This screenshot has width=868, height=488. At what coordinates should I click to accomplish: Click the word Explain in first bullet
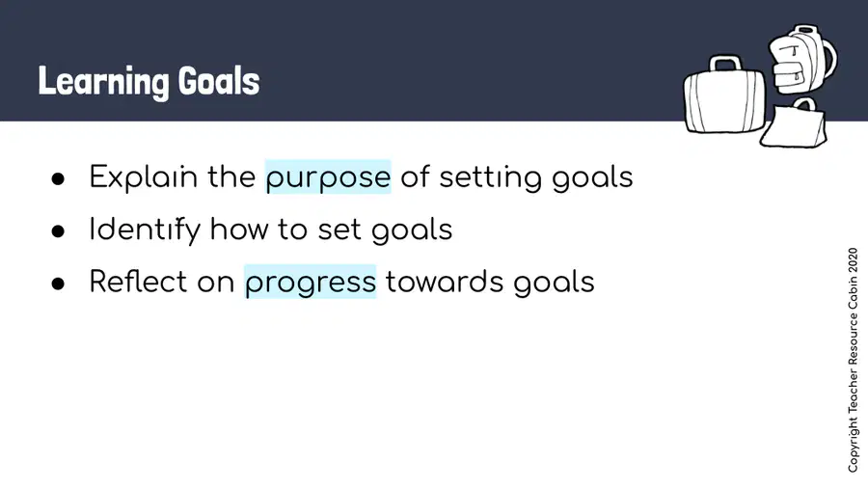144,177
